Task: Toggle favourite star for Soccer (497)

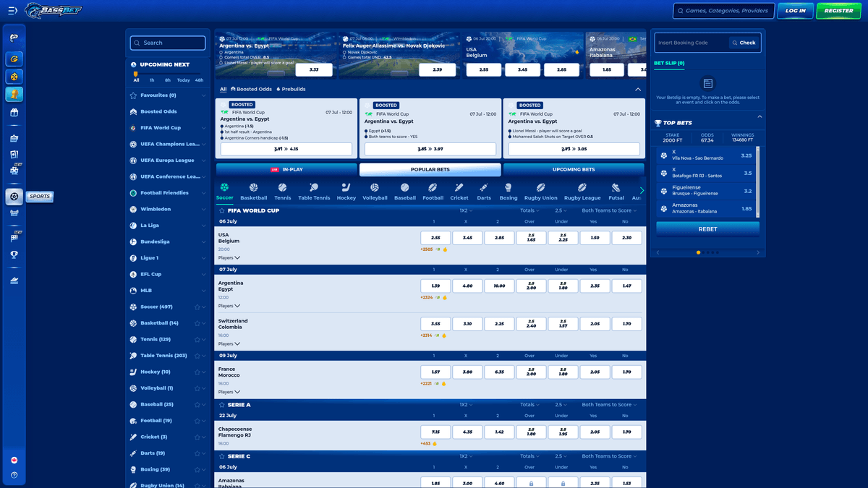Action: (197, 307)
